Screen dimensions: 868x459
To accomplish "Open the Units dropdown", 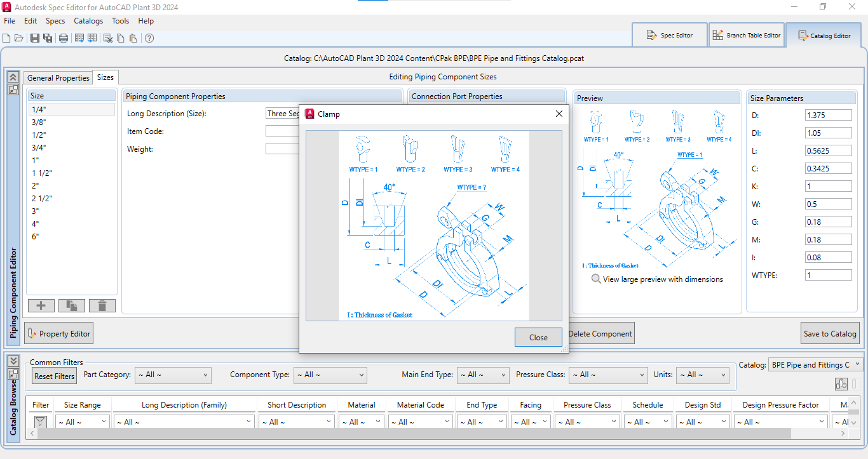I will click(x=702, y=375).
